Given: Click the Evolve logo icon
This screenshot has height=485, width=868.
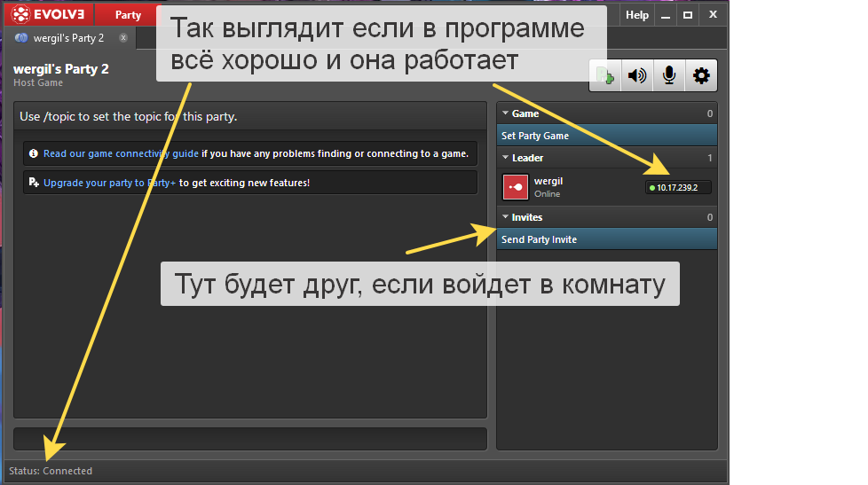Looking at the screenshot, I should coord(20,14).
